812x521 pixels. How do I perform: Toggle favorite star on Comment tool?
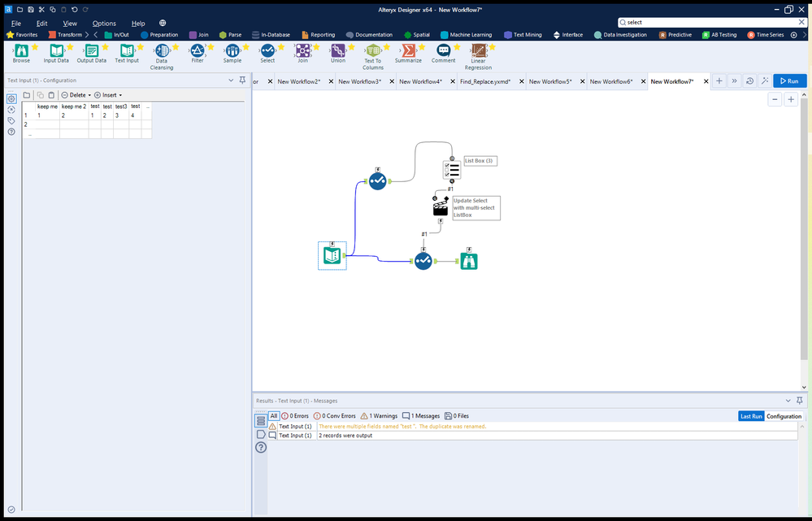tap(457, 47)
